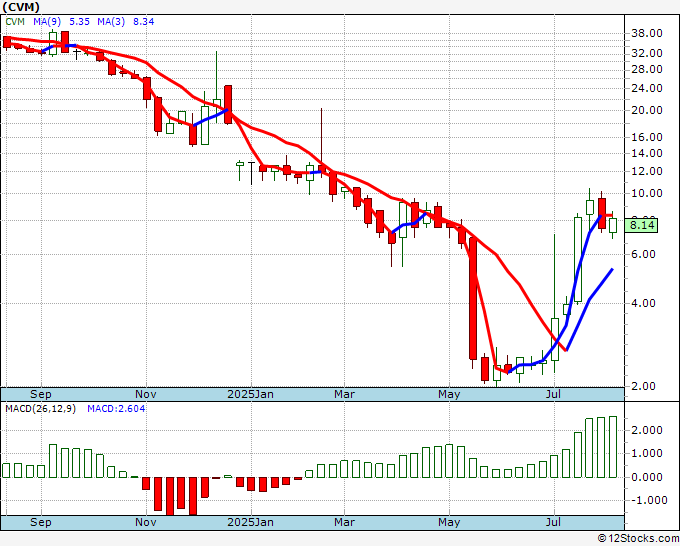Click the -1.000 MACD axis label
Screen dimensions: 680x546
648,500
